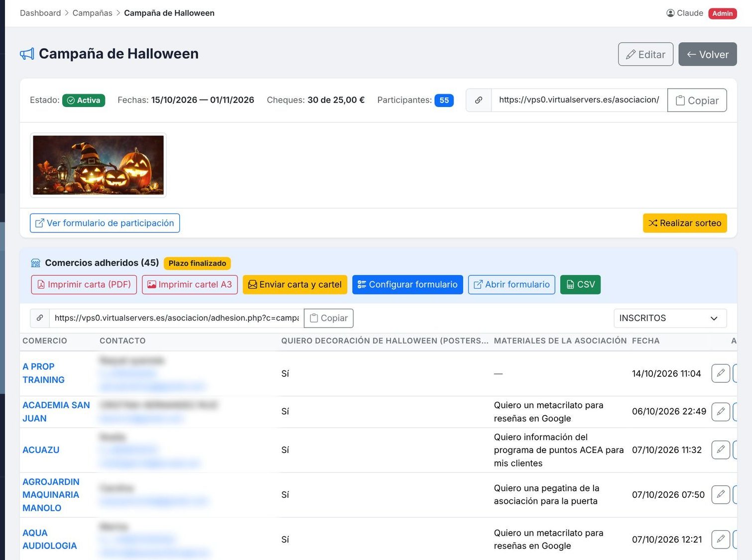This screenshot has width=752, height=560.
Task: Click the link icon beside the adhesion URL
Action: pyautogui.click(x=40, y=318)
